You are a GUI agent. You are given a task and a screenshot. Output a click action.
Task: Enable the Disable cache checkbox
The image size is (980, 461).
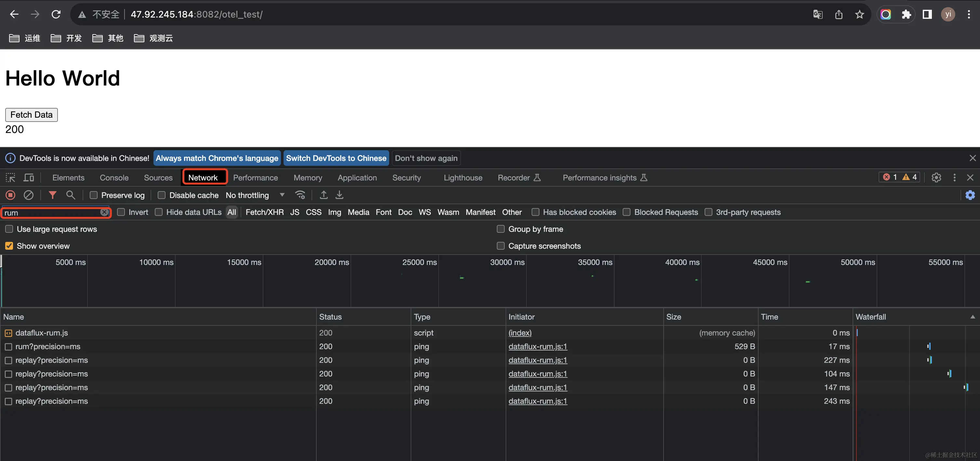tap(162, 195)
